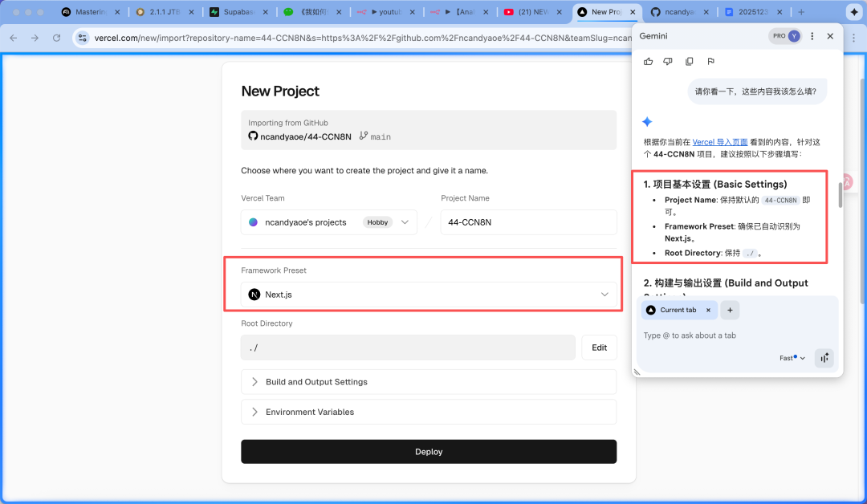Viewport: 867px width, 504px height.
Task: Click the ncandyaoe/44-CCN8N repository name
Action: click(306, 136)
